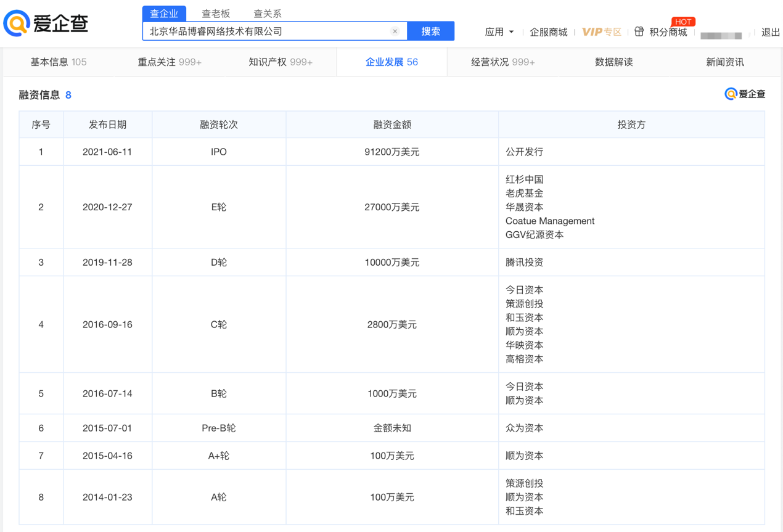Click the blue 搜索 button
This screenshot has width=783, height=532.
[x=430, y=31]
